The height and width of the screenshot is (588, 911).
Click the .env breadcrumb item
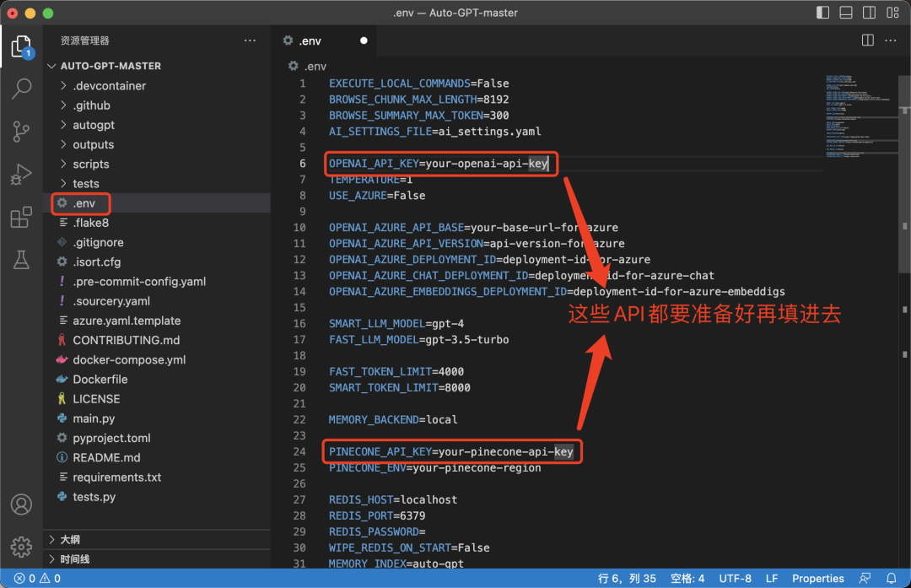(x=308, y=67)
